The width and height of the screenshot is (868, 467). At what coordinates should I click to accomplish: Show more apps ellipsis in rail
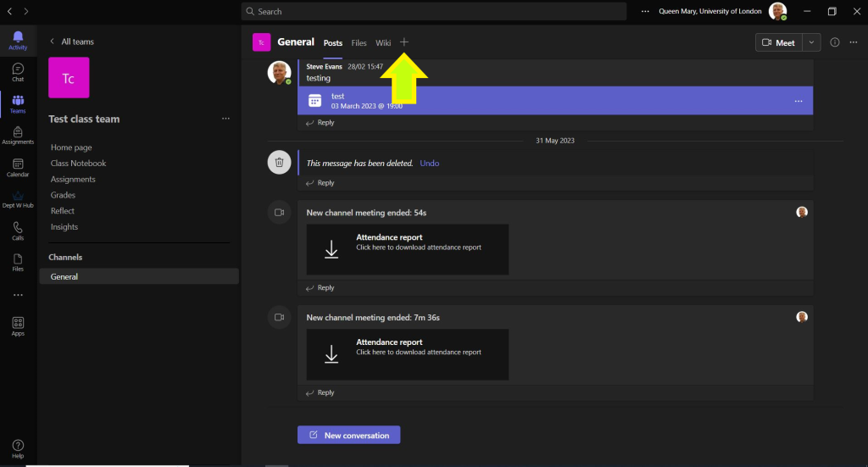point(18,295)
